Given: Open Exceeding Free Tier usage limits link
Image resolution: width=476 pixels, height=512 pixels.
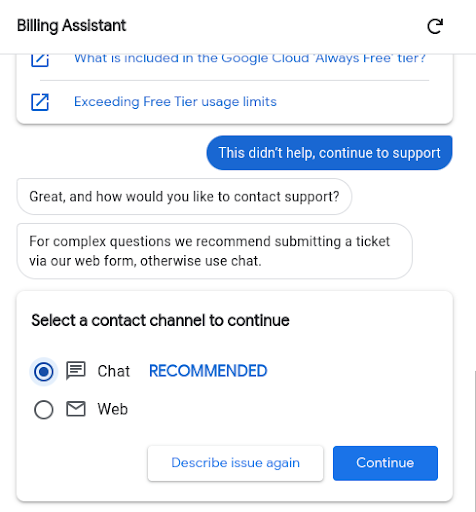Looking at the screenshot, I should pyautogui.click(x=175, y=102).
